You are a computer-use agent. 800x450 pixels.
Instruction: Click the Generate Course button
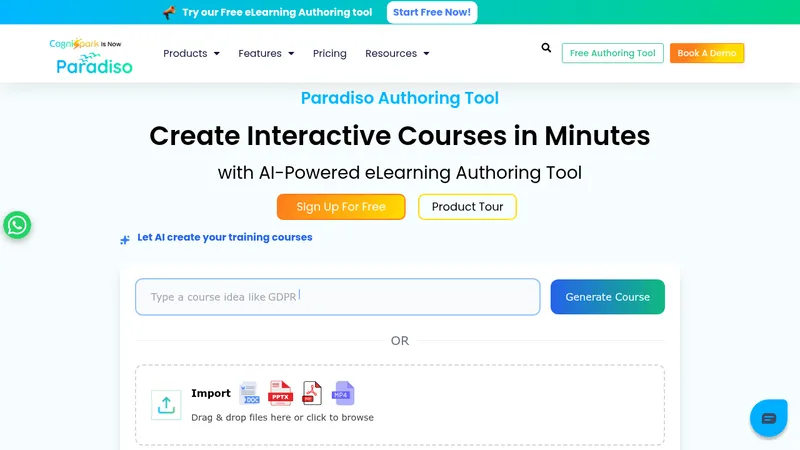point(608,297)
